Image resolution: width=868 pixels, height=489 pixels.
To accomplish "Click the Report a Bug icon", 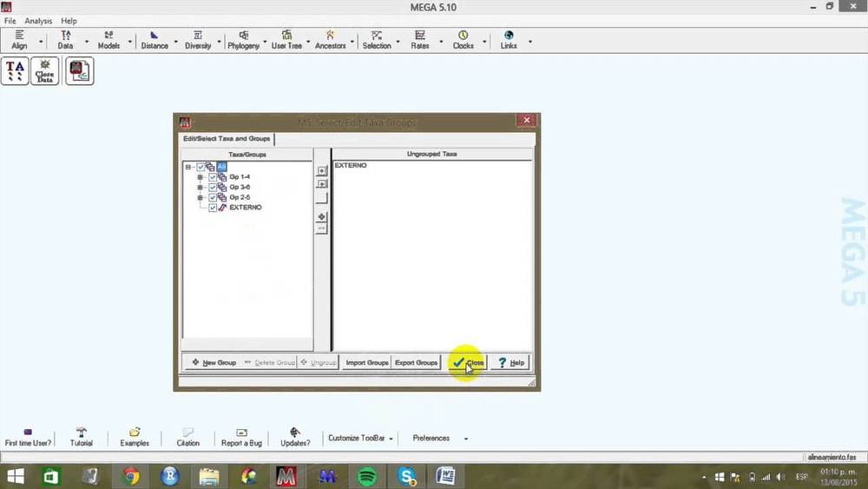I will pyautogui.click(x=240, y=437).
